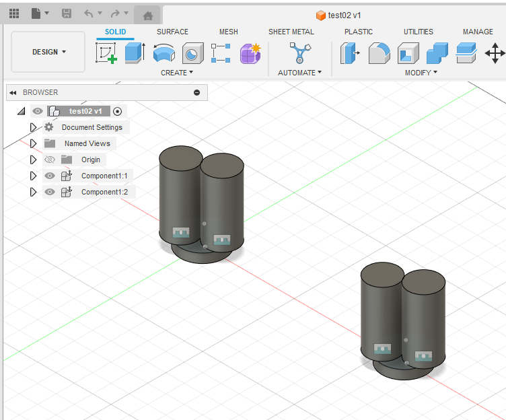The width and height of the screenshot is (506, 420).
Task: Open the DESIGN workspace dropdown
Action: pyautogui.click(x=49, y=52)
